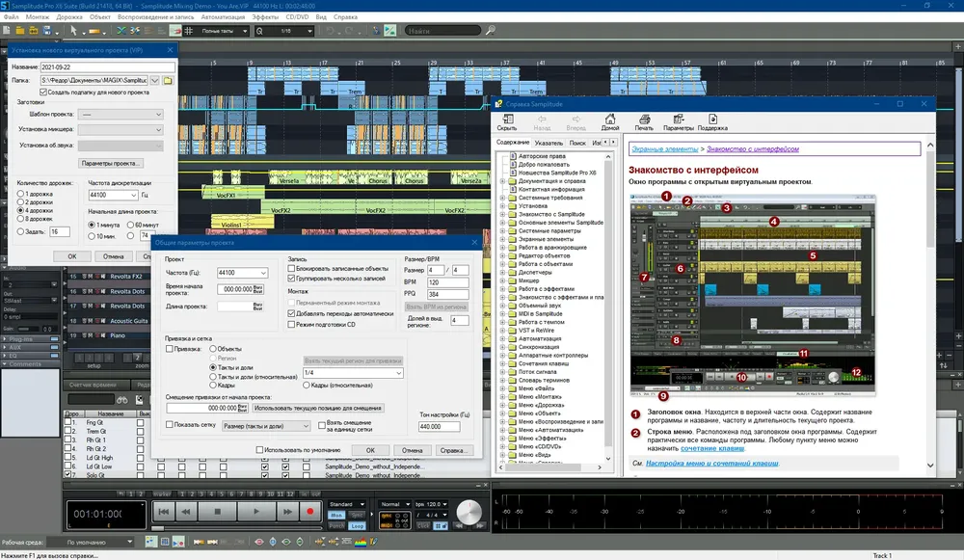This screenshot has width=964, height=560.
Task: Click the round volume knob in transport
Action: [x=469, y=512]
